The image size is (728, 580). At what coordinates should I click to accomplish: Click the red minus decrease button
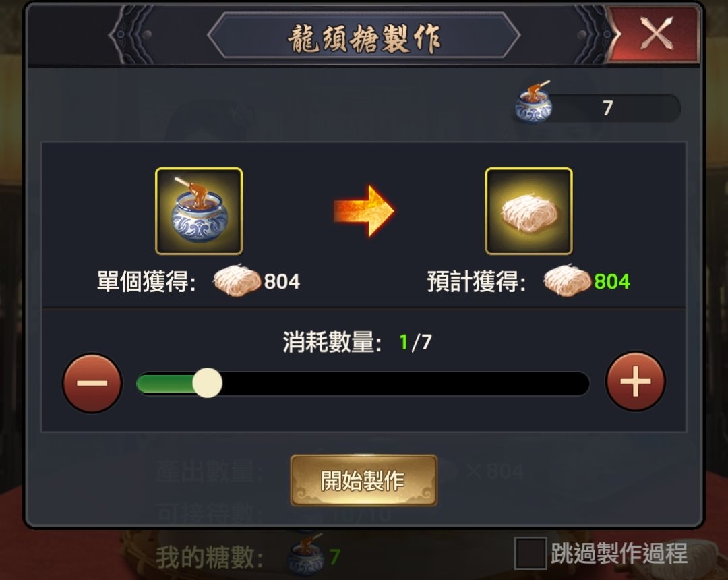click(92, 383)
